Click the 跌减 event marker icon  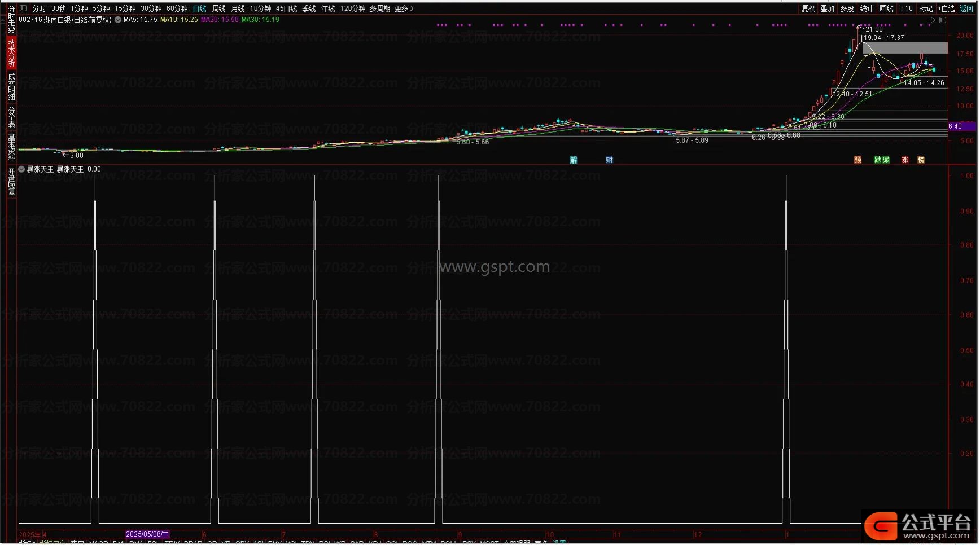coord(881,160)
